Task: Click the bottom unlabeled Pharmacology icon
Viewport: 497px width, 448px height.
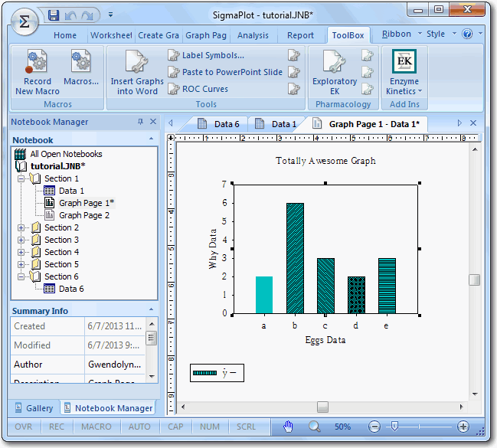Action: 368,89
